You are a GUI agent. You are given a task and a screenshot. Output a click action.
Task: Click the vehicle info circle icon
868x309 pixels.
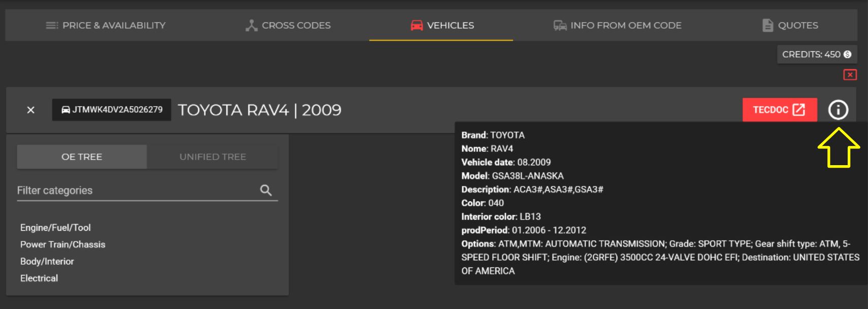coord(838,110)
